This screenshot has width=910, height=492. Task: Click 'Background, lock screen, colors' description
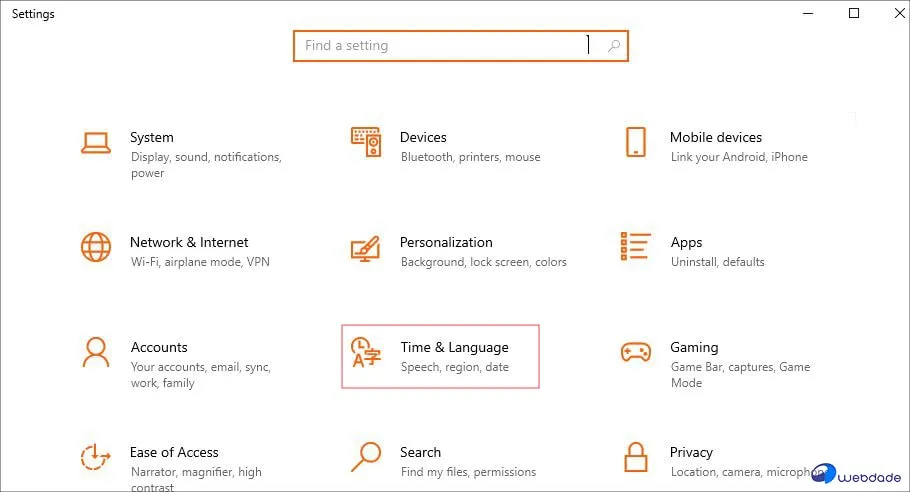(483, 262)
